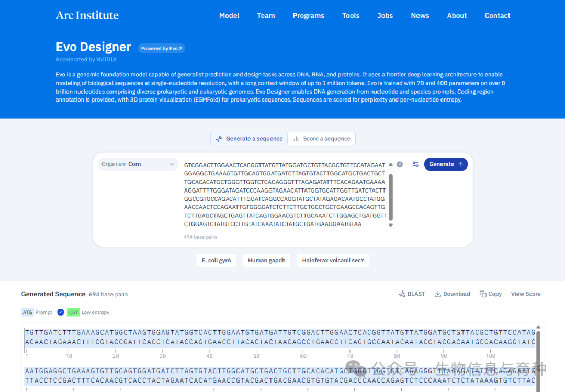This screenshot has width=565, height=392.
Task: Clear the sequence with the X icon
Action: coord(400,164)
